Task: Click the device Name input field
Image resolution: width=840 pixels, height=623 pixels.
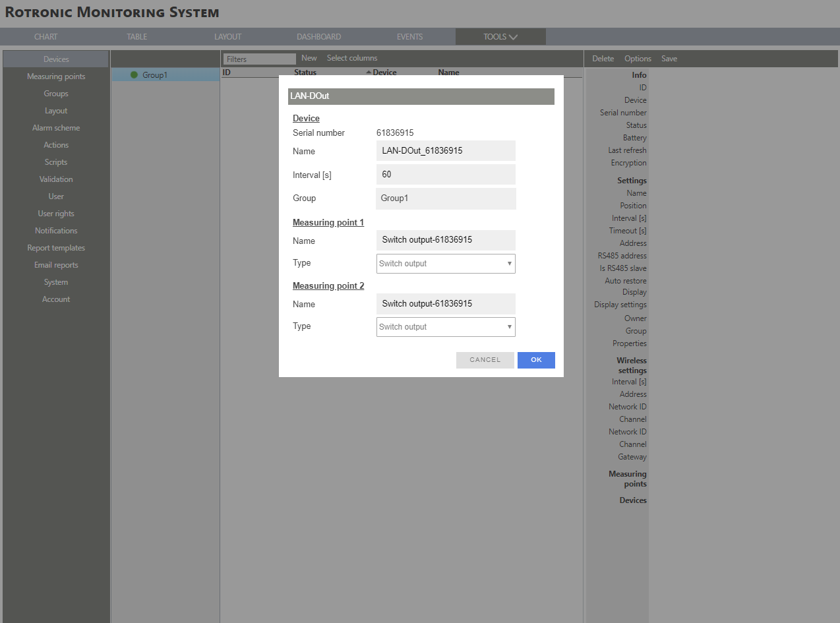Action: pyautogui.click(x=446, y=151)
